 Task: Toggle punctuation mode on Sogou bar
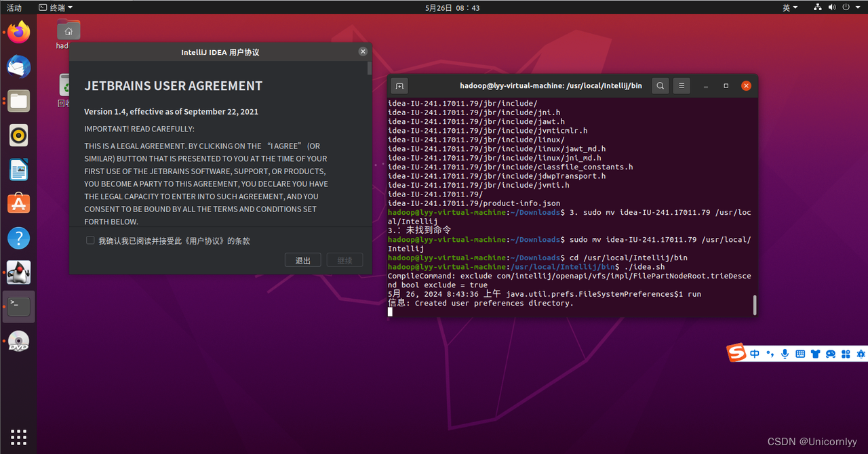[770, 354]
